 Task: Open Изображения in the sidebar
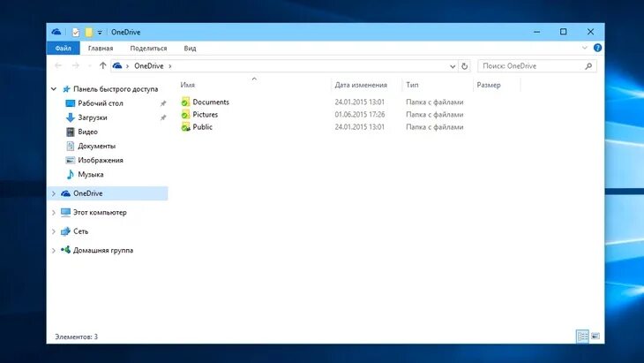coord(101,160)
